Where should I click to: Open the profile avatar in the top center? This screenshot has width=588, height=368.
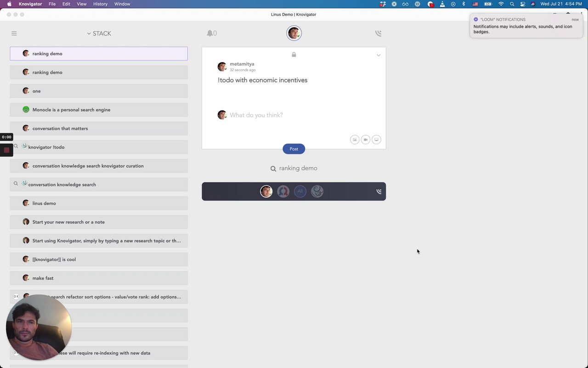tap(294, 33)
